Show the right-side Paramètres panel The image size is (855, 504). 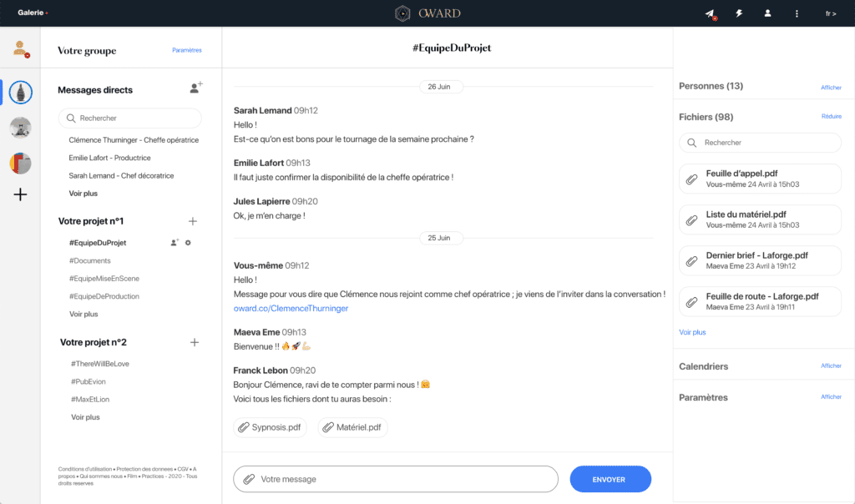[831, 397]
